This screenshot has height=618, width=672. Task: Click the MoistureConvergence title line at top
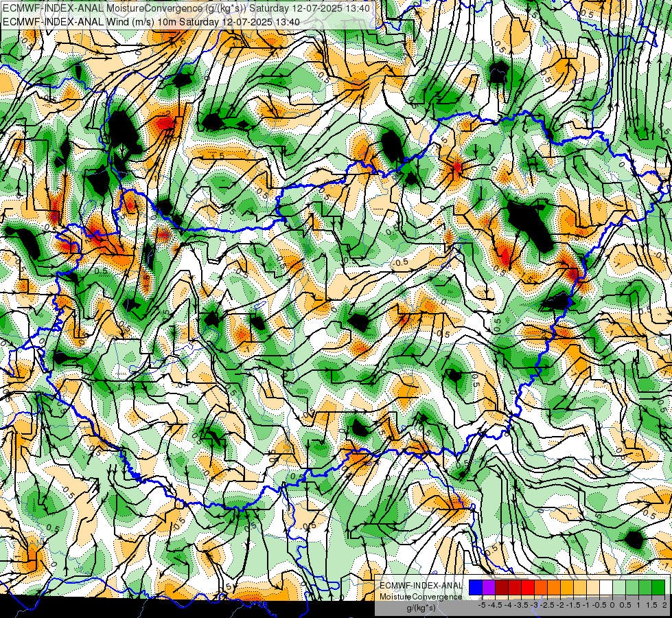(186, 8)
